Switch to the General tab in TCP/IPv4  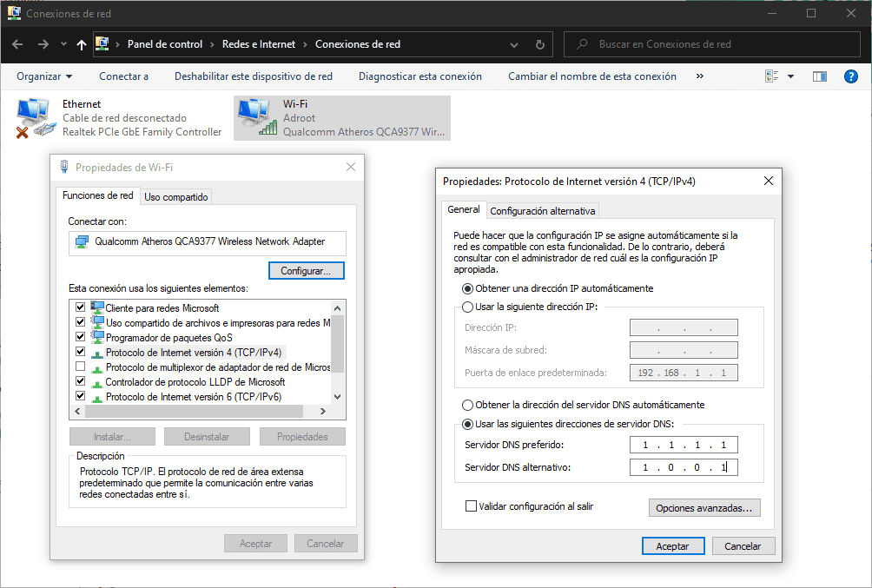coord(464,209)
